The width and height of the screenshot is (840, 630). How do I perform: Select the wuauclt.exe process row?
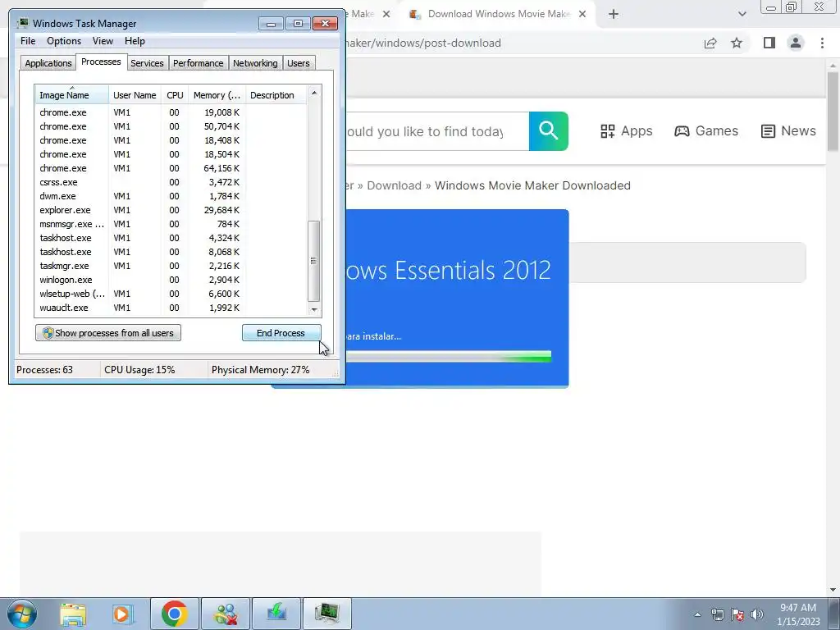[x=171, y=308]
